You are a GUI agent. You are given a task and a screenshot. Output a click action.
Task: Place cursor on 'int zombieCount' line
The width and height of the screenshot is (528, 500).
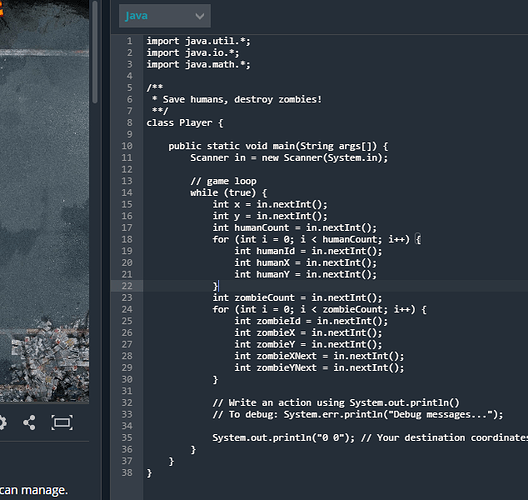coord(297,298)
